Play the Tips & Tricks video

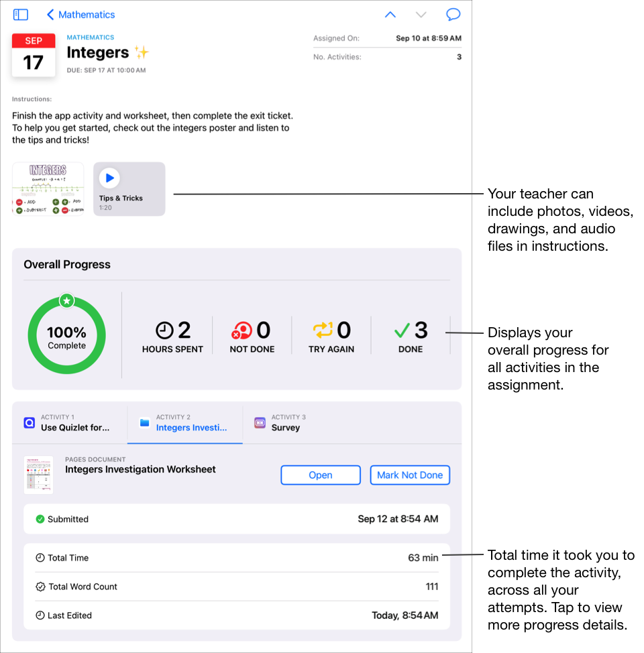coord(109,178)
